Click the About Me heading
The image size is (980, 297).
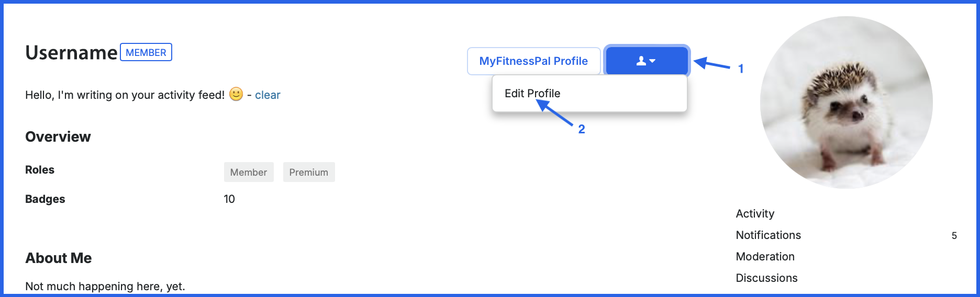tap(59, 258)
